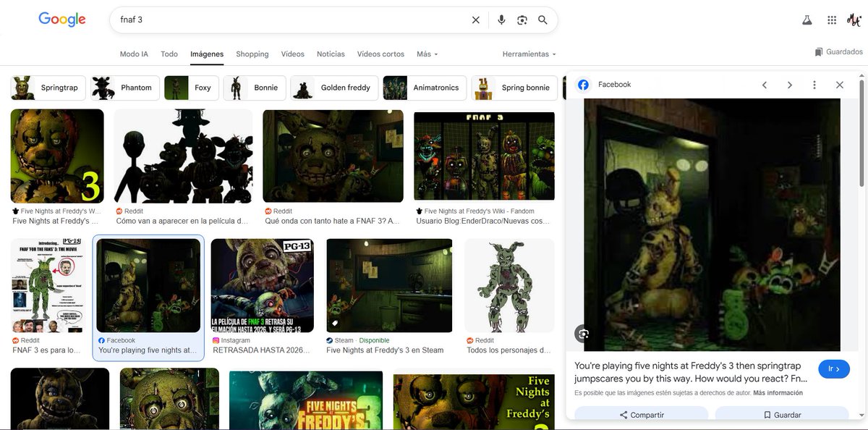This screenshot has height=430, width=868.
Task: Open Más información link
Action: click(778, 393)
